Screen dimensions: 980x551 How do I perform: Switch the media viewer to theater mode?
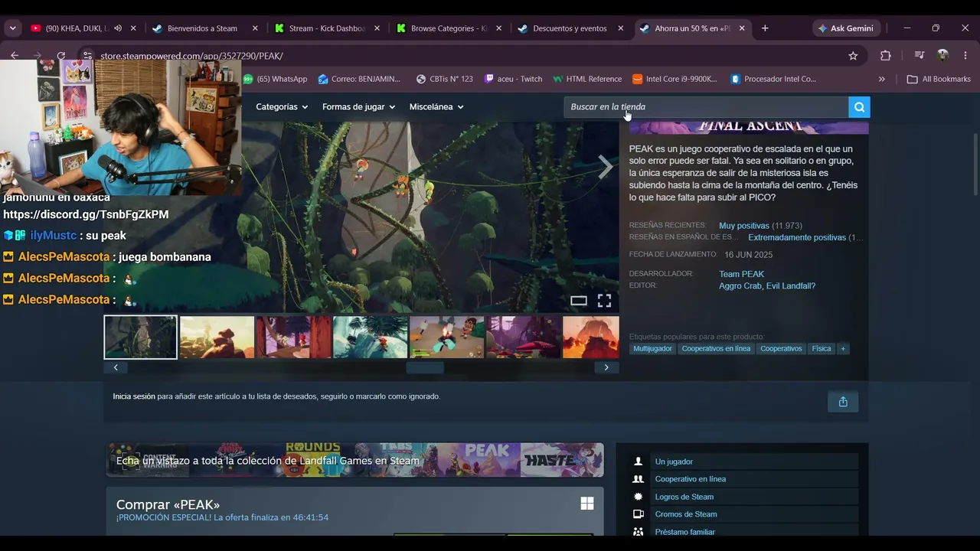[x=579, y=301]
